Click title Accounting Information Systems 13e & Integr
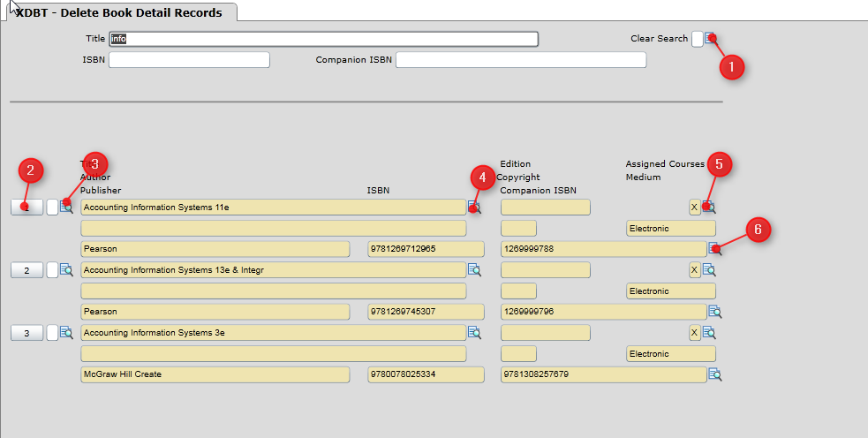This screenshot has width=868, height=438. click(274, 270)
